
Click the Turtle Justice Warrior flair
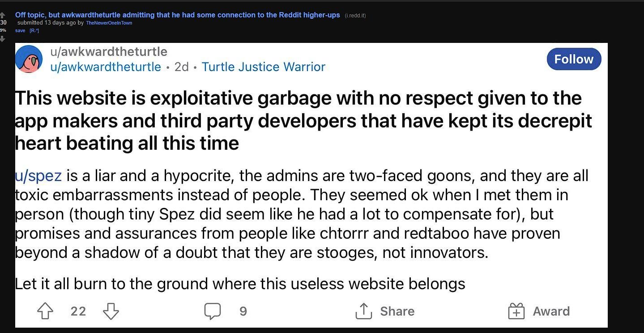[264, 67]
